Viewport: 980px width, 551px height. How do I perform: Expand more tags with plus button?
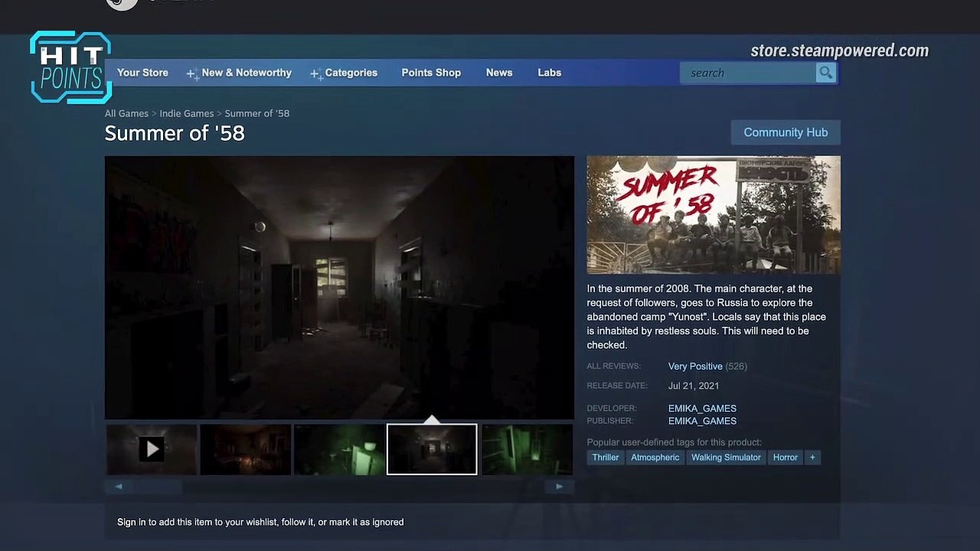(x=812, y=458)
